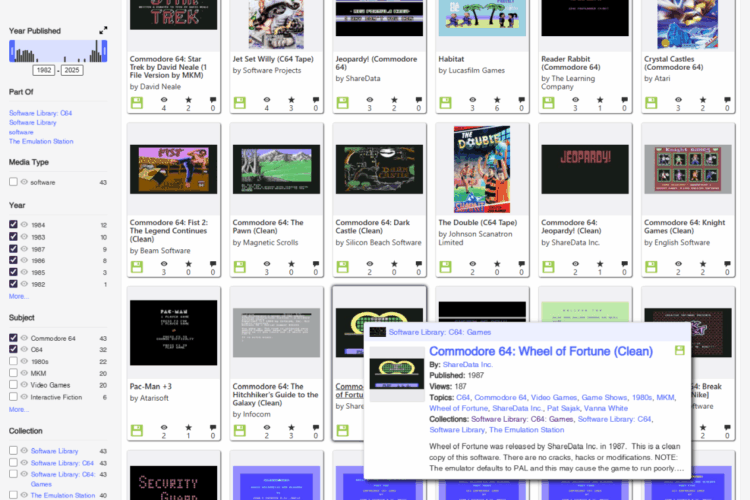The image size is (750, 500).
Task: Check The Emulation Station collection filter
Action: pyautogui.click(x=13, y=495)
